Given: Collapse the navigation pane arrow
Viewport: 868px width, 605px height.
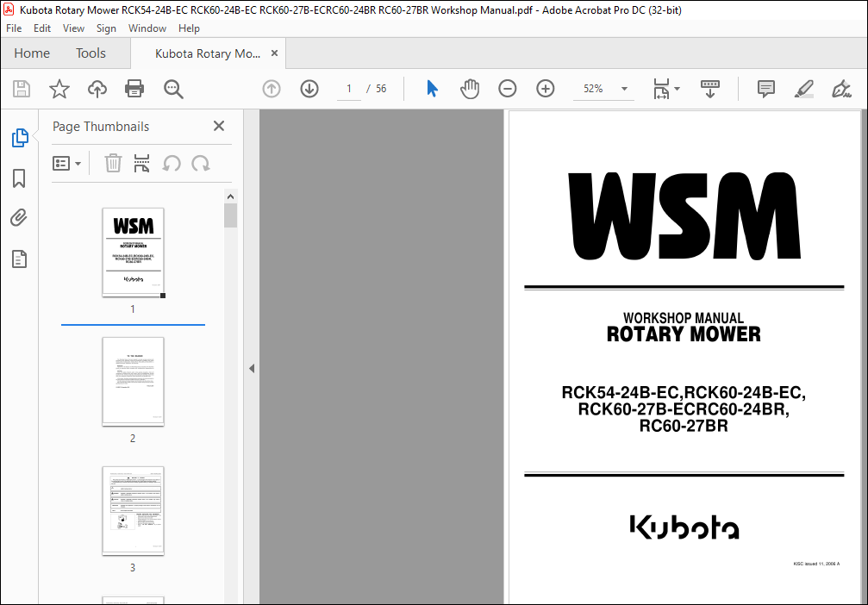Looking at the screenshot, I should click(252, 368).
